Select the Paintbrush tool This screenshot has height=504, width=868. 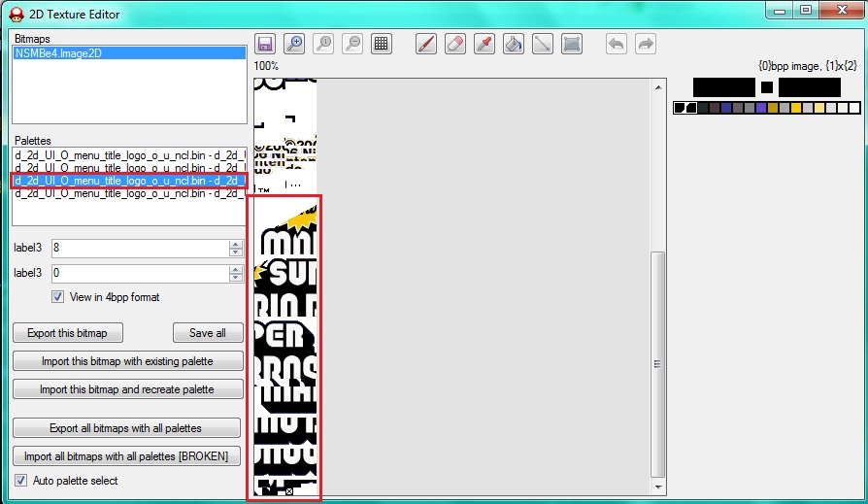(426, 44)
